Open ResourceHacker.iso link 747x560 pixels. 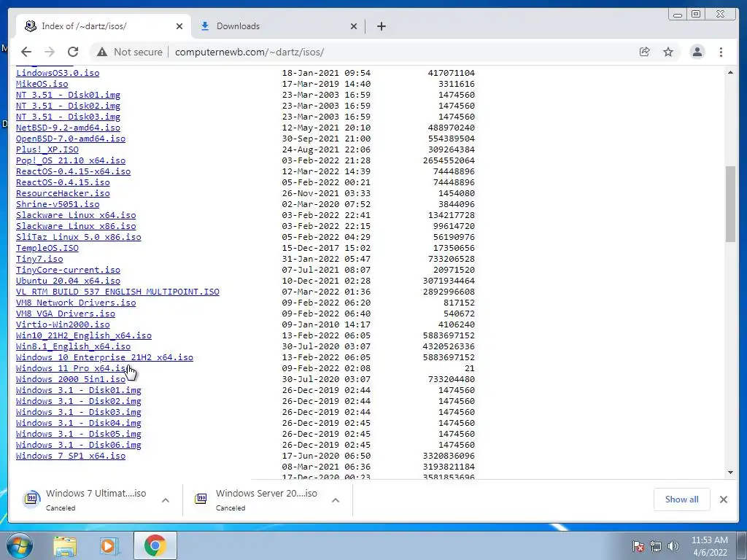[63, 193]
